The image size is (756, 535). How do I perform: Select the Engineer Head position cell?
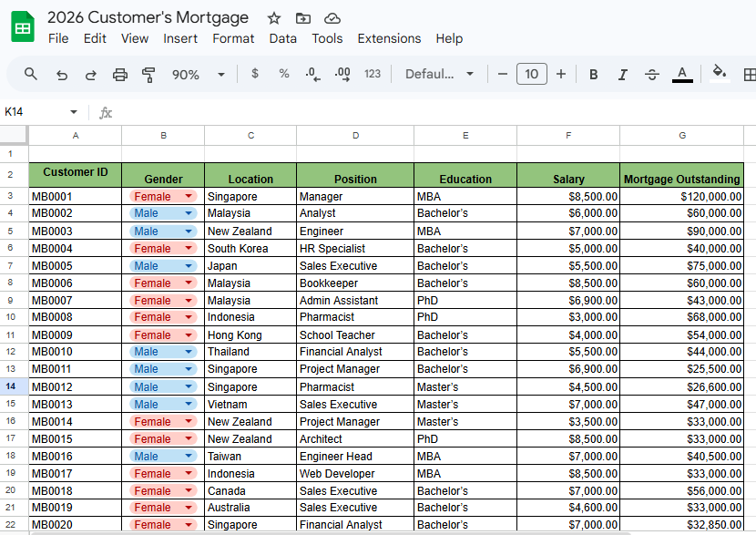tap(355, 457)
